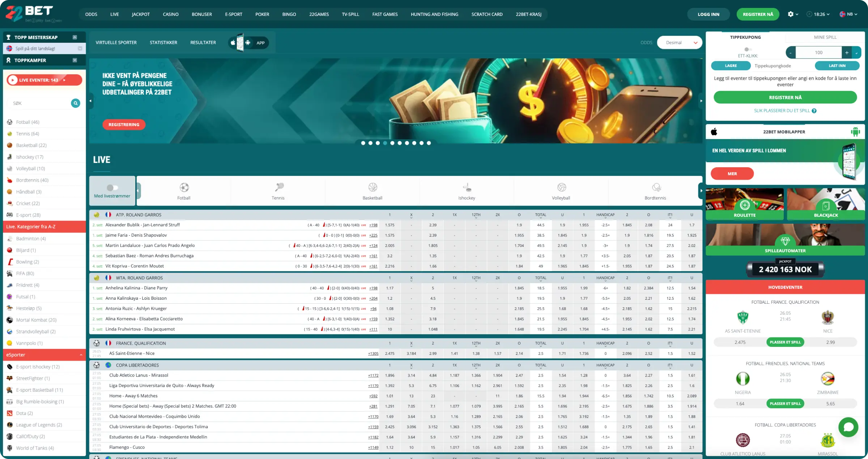This screenshot has width=868, height=459.
Task: Collapse the eSporter category section
Action: pyautogui.click(x=81, y=355)
